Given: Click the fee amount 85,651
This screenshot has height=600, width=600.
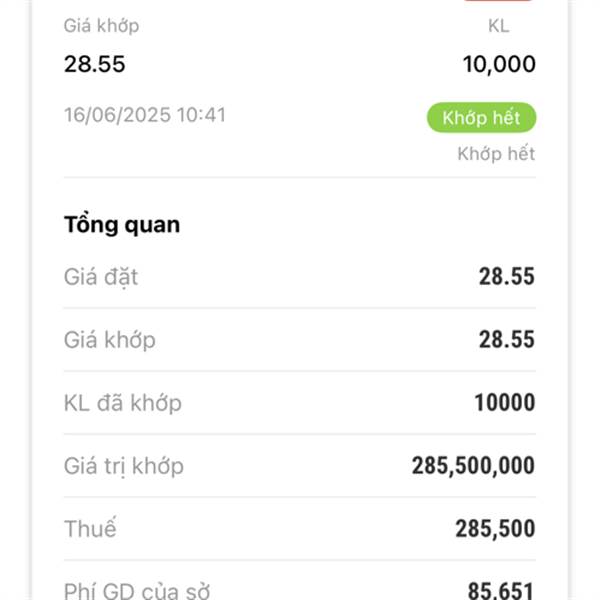Looking at the screenshot, I should tap(501, 590).
